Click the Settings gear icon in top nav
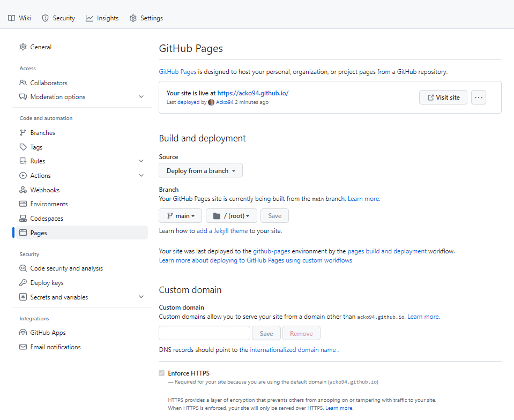 pyautogui.click(x=133, y=18)
